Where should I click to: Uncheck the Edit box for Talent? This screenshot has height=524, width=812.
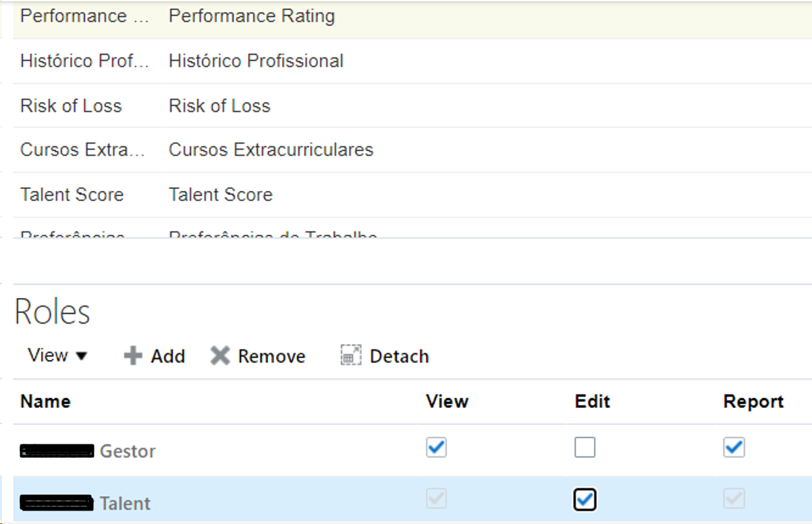pyautogui.click(x=585, y=500)
